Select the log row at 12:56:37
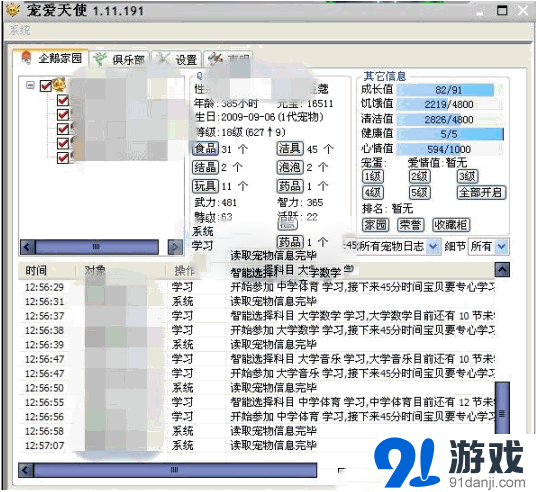 point(258,316)
